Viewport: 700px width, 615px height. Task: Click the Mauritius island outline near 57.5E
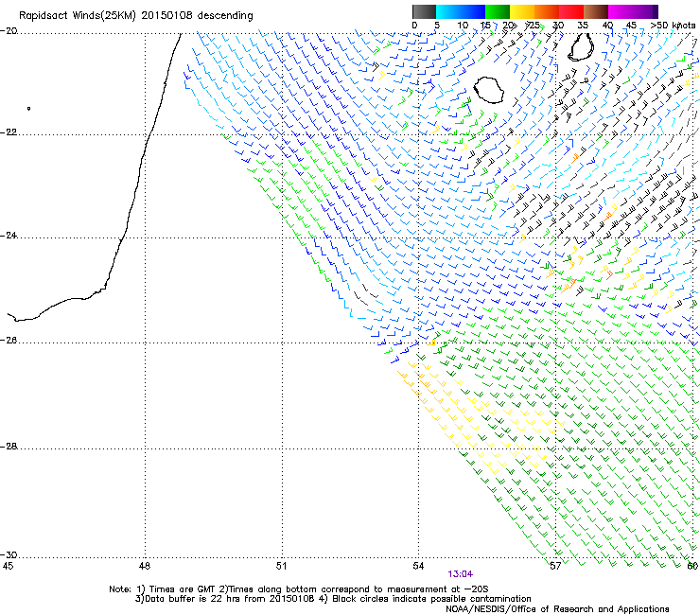coord(581,47)
